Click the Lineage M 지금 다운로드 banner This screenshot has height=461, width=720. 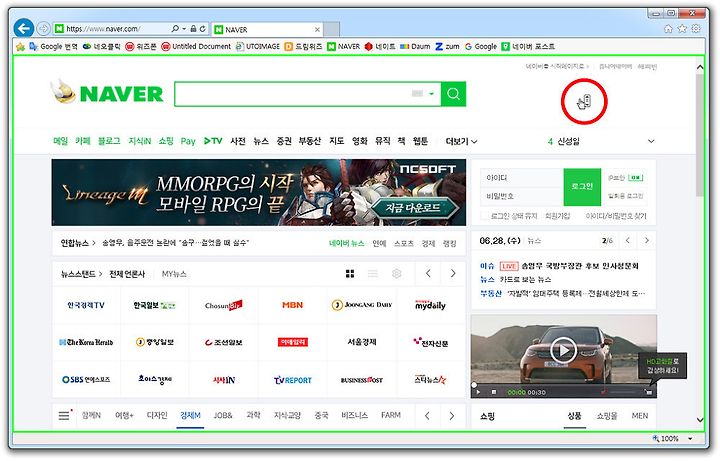point(259,192)
